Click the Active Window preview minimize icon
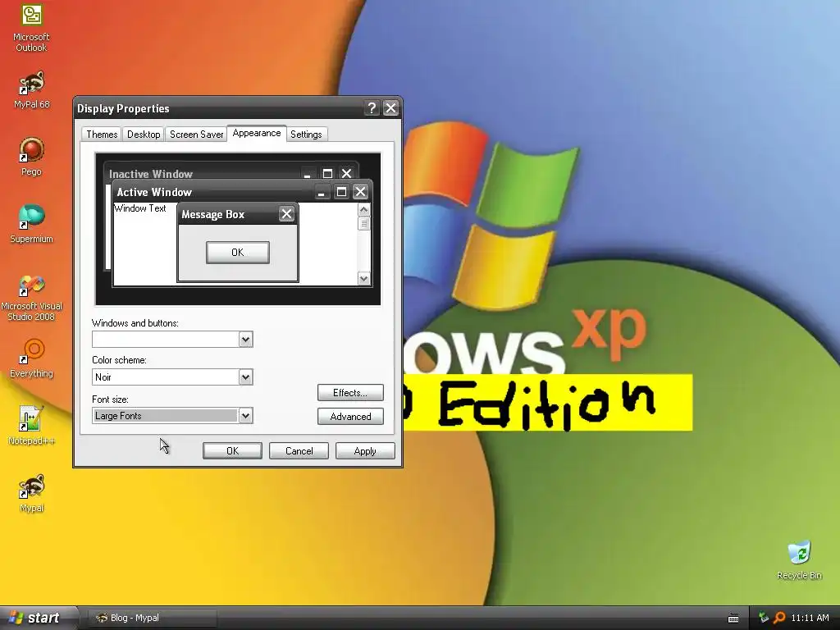Viewport: 840px width, 630px height. point(322,192)
